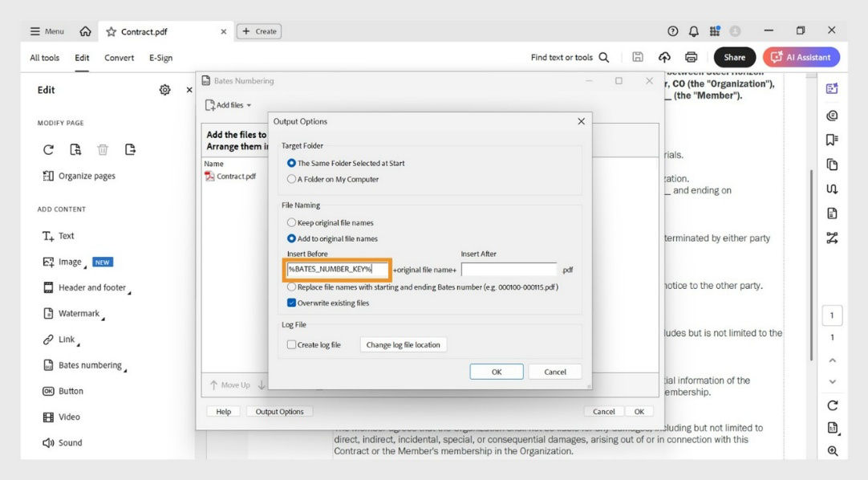
Task: Click the Sound tool at the bottom
Action: point(60,442)
